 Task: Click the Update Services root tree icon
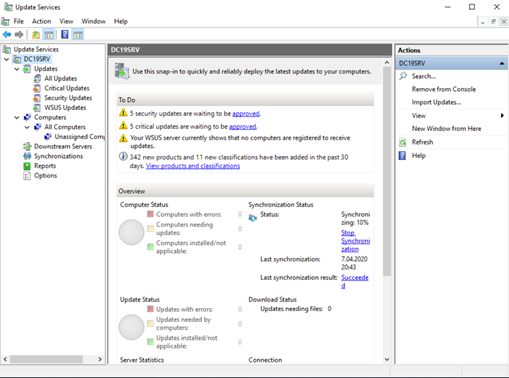[7, 49]
